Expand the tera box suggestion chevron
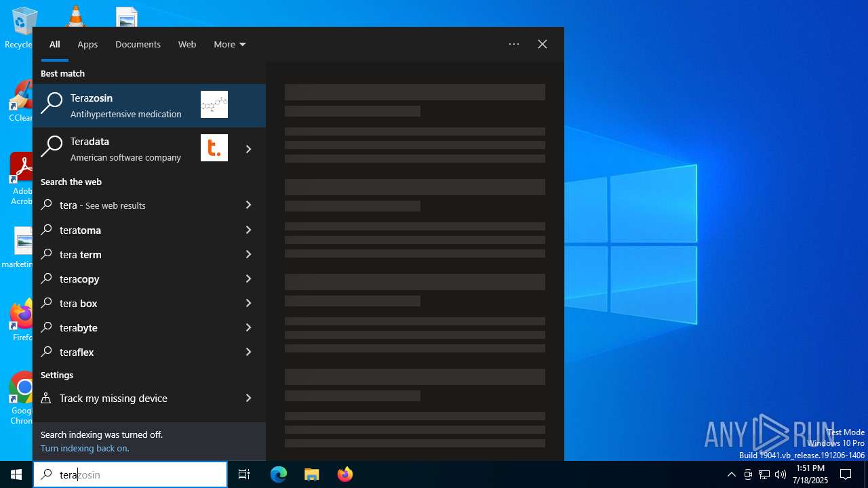Image resolution: width=868 pixels, height=488 pixels. click(x=249, y=303)
